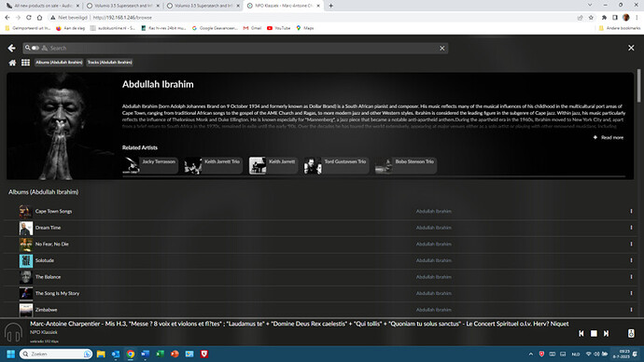Viewport: 644px width, 362px height.
Task: Open the No Fear, No Die album
Action: (51, 244)
